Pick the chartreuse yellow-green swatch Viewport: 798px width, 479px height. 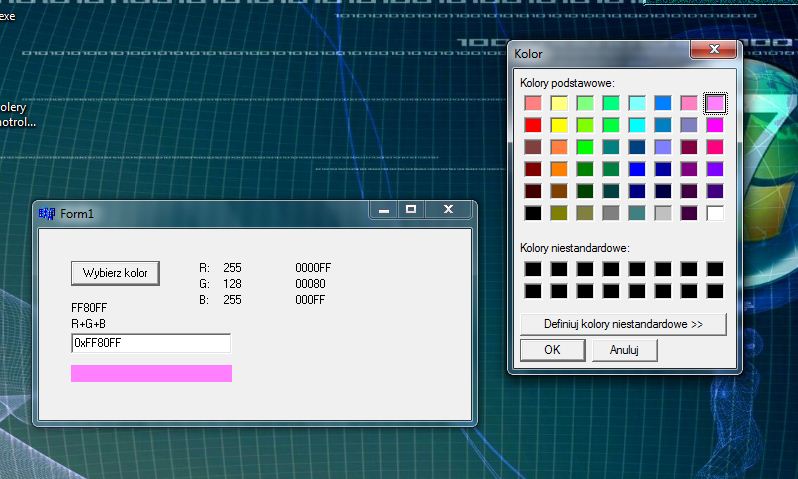585,125
